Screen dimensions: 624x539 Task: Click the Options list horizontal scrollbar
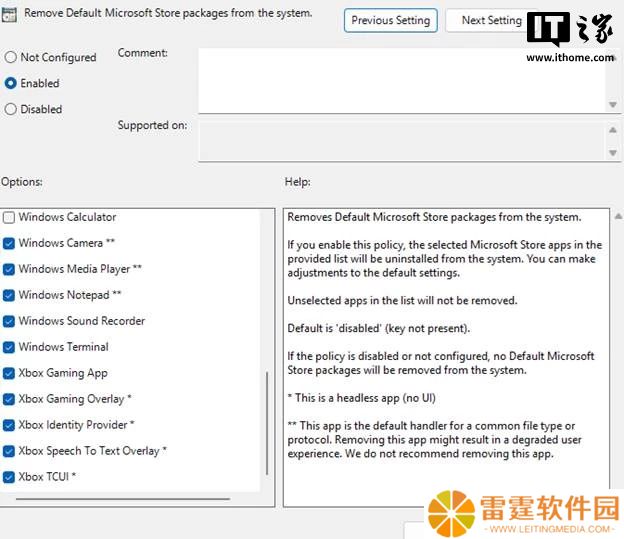pyautogui.click(x=123, y=498)
